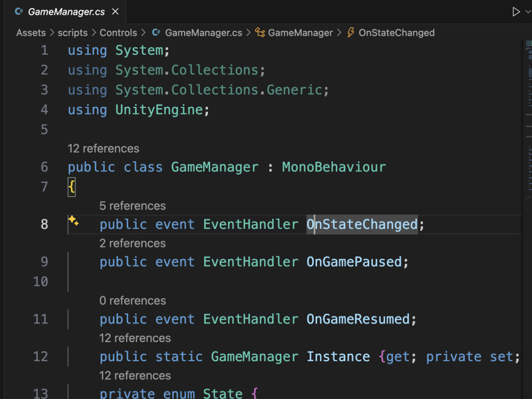Click the C# icon in the breadcrumb
532x399 pixels.
pyautogui.click(x=156, y=32)
